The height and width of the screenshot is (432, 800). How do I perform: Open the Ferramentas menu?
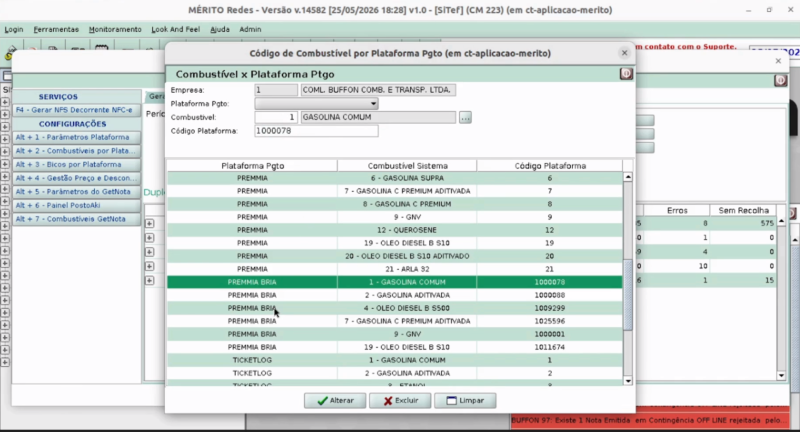pos(56,30)
